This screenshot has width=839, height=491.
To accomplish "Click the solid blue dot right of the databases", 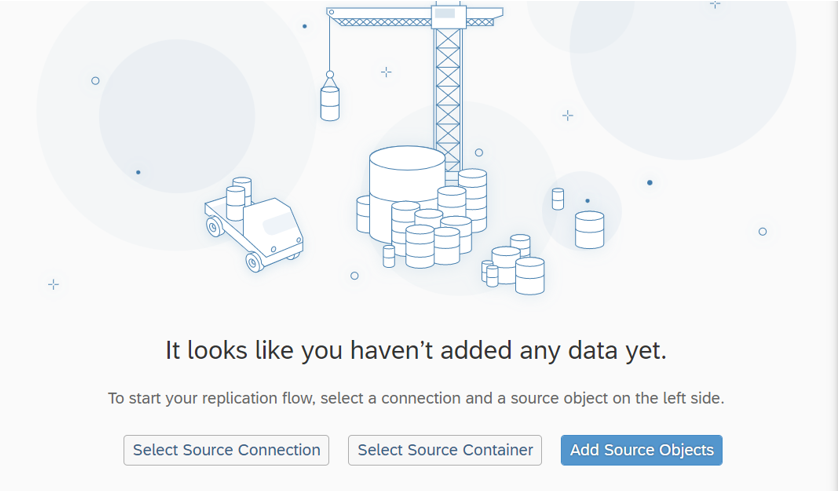I will pos(650,182).
